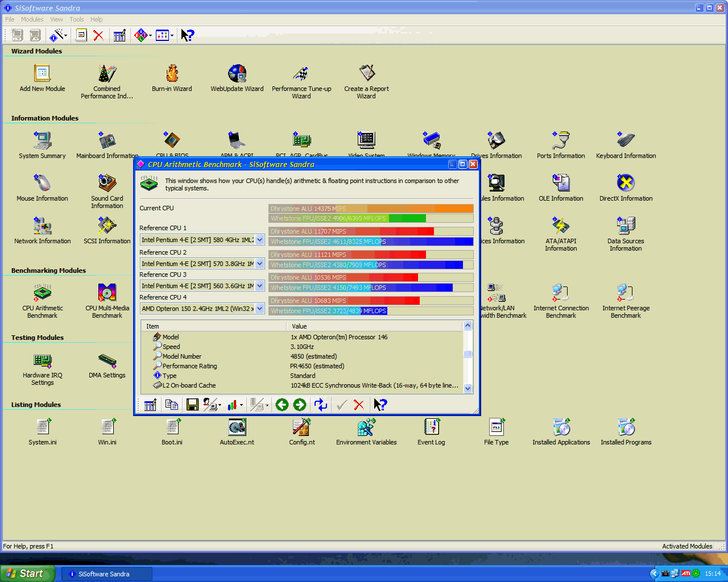Expand Reference CPU 2 combo box
Screen dimensions: 728x582
260,264
